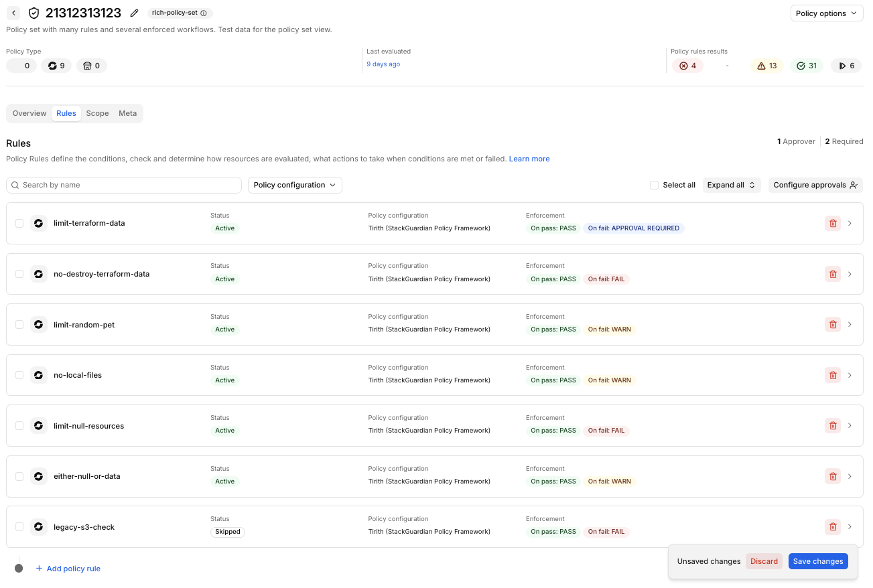Switch to the Overview tab
Viewport: 873px width, 588px height.
pyautogui.click(x=29, y=113)
